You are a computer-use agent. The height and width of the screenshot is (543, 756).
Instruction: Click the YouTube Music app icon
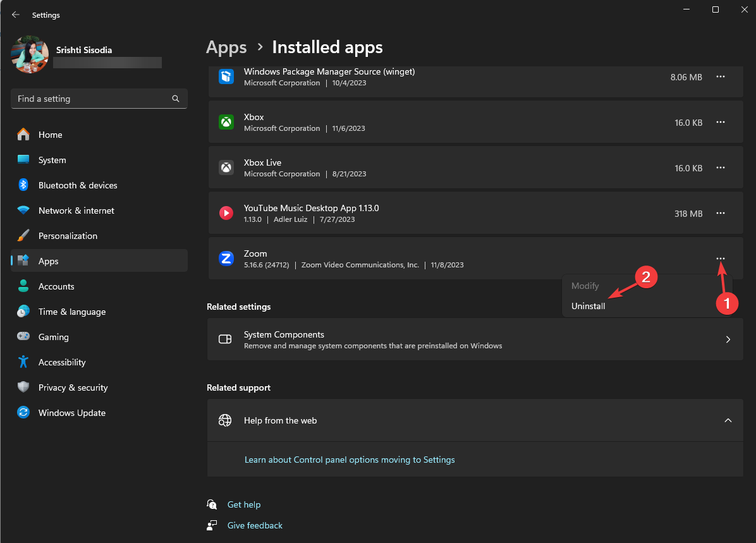[226, 213]
